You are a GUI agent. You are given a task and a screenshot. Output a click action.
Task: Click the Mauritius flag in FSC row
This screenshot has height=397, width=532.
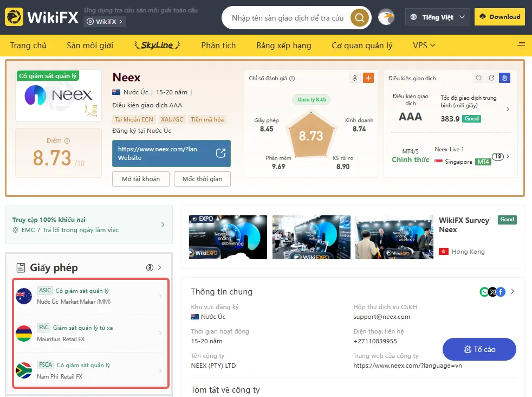coord(24,333)
